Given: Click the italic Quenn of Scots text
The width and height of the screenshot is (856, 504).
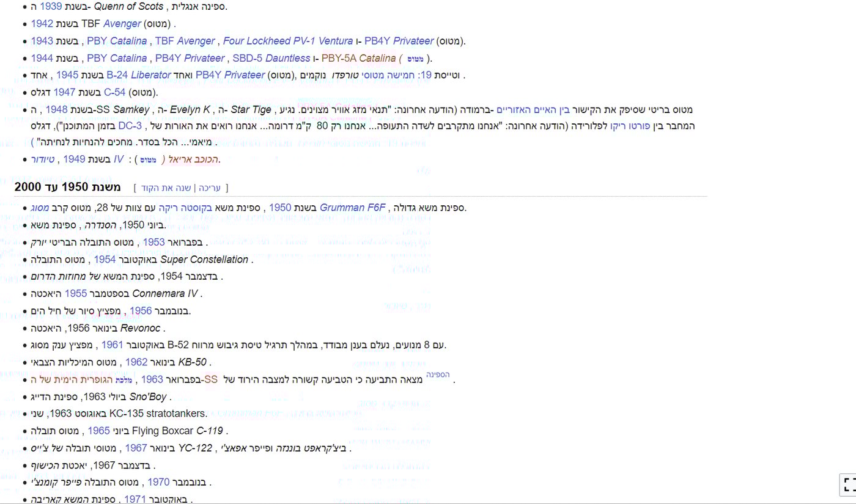Looking at the screenshot, I should 128,7.
